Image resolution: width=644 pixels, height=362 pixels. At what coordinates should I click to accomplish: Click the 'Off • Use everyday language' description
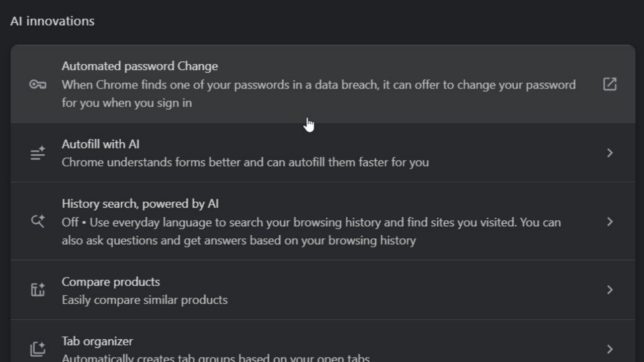point(311,231)
